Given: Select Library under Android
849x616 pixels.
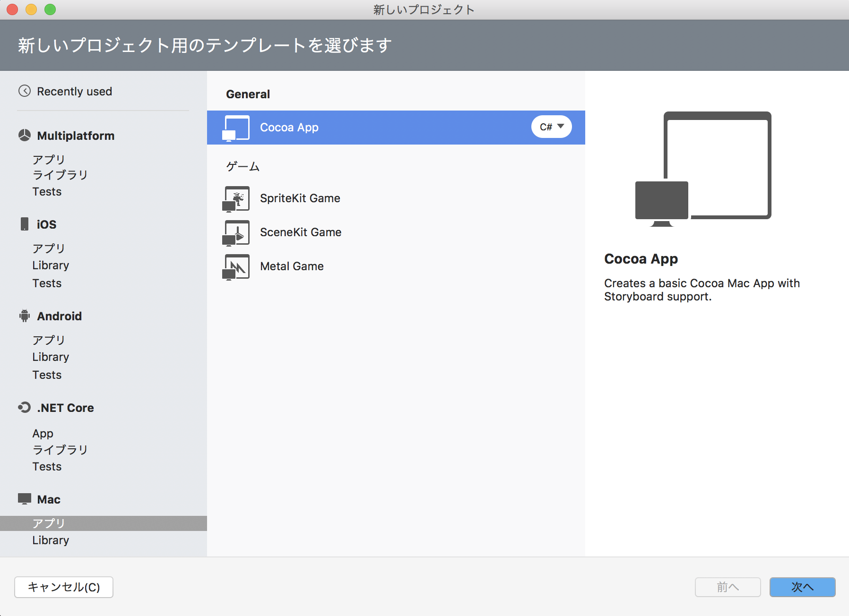Looking at the screenshot, I should click(x=51, y=357).
